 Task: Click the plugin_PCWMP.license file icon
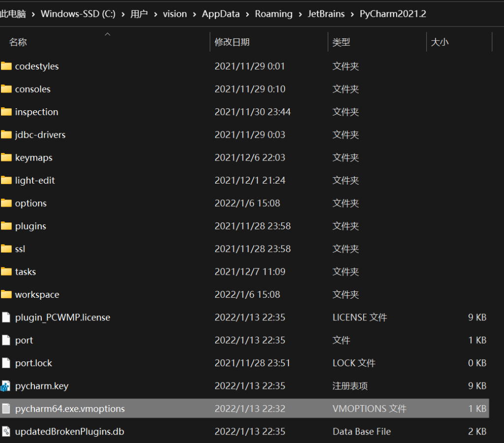point(6,317)
